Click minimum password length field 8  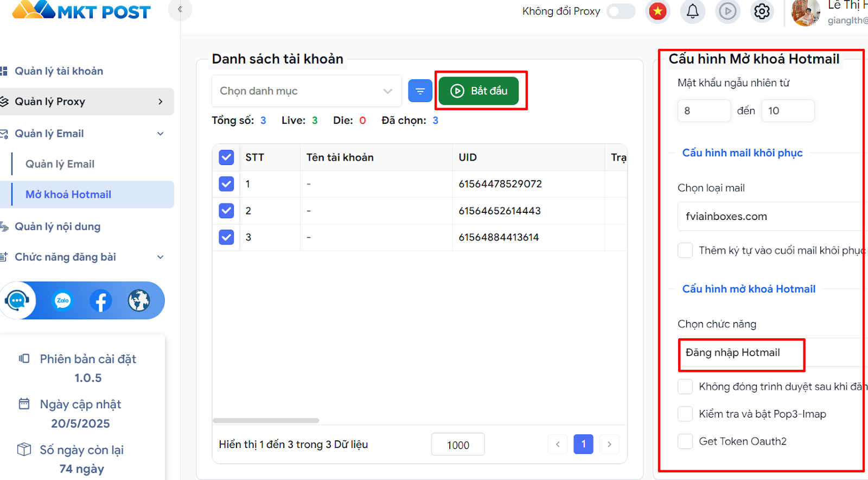click(x=704, y=111)
